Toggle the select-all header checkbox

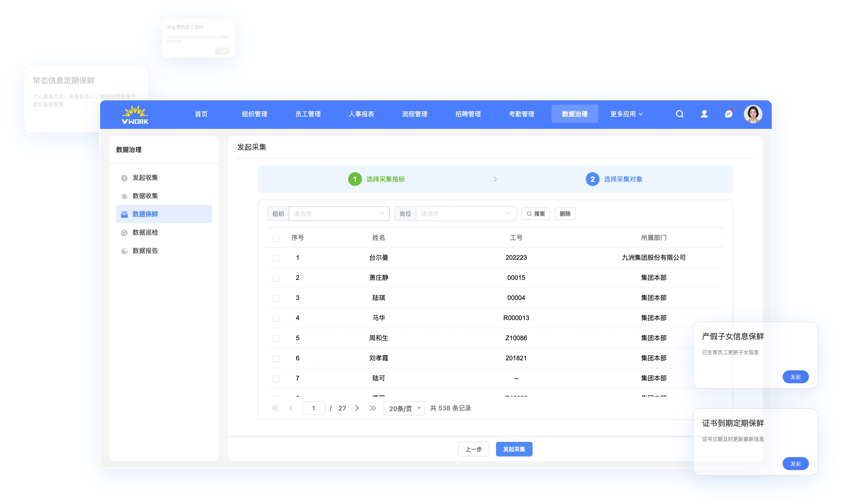click(x=276, y=239)
